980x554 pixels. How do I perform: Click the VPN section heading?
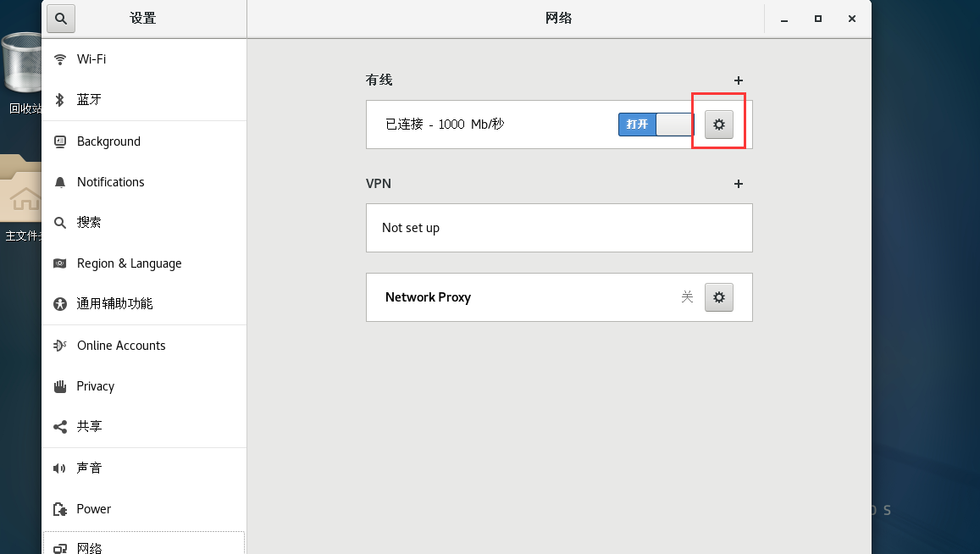[378, 183]
